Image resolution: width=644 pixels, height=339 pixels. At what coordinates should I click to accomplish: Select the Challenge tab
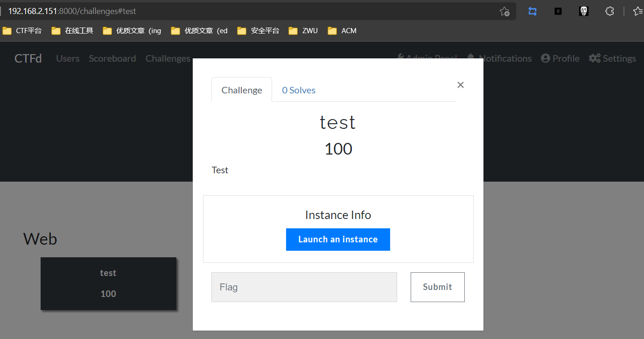point(242,90)
